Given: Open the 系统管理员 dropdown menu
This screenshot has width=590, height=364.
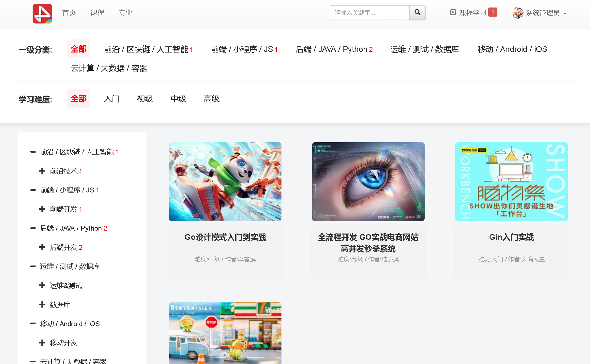Looking at the screenshot, I should tap(542, 13).
